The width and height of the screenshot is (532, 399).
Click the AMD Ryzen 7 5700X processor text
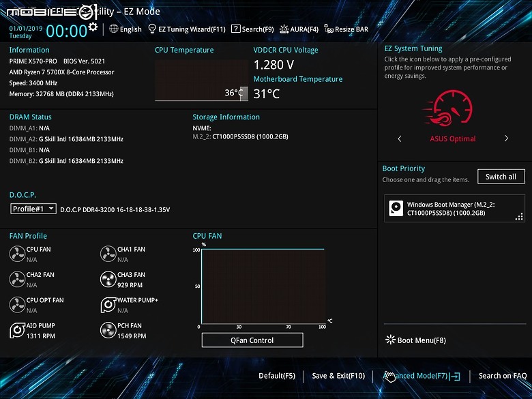[x=62, y=72]
